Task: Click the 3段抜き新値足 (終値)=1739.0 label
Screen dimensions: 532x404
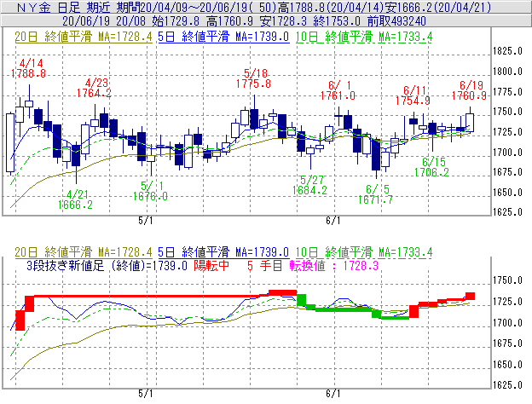Action: [107, 266]
